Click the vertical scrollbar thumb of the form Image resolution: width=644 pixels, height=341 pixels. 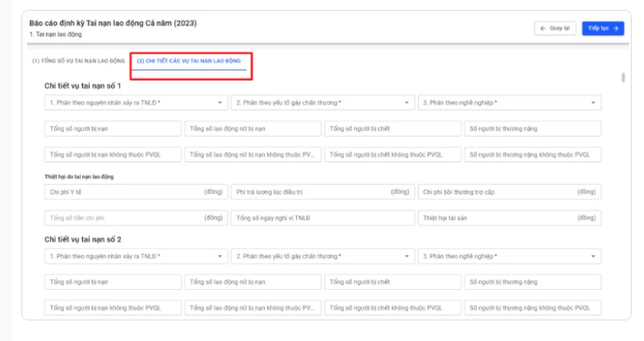pyautogui.click(x=623, y=77)
